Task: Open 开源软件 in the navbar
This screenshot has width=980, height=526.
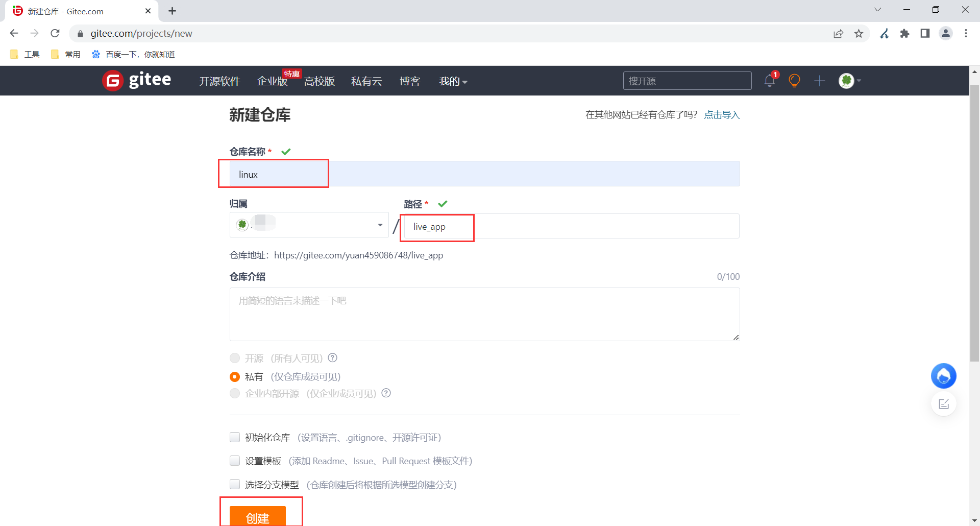Action: coord(219,81)
